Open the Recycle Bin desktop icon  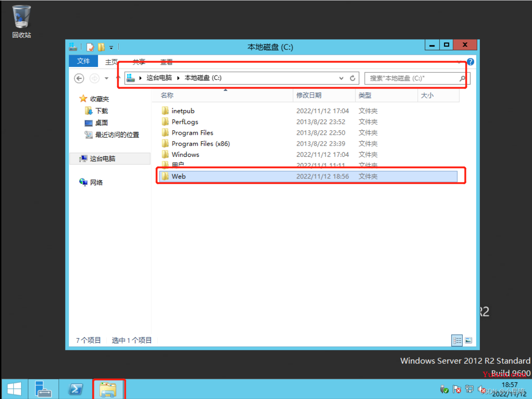coord(22,21)
